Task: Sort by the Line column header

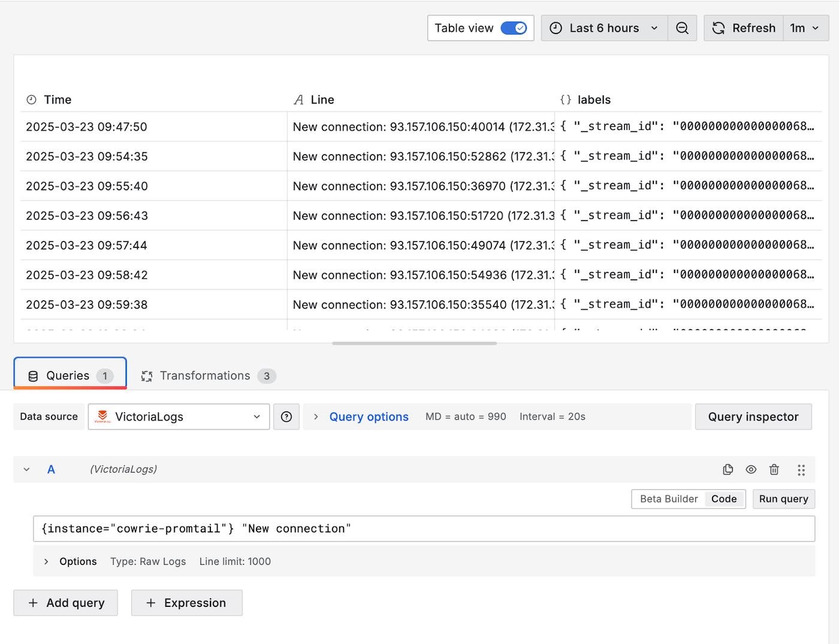Action: 322,99
